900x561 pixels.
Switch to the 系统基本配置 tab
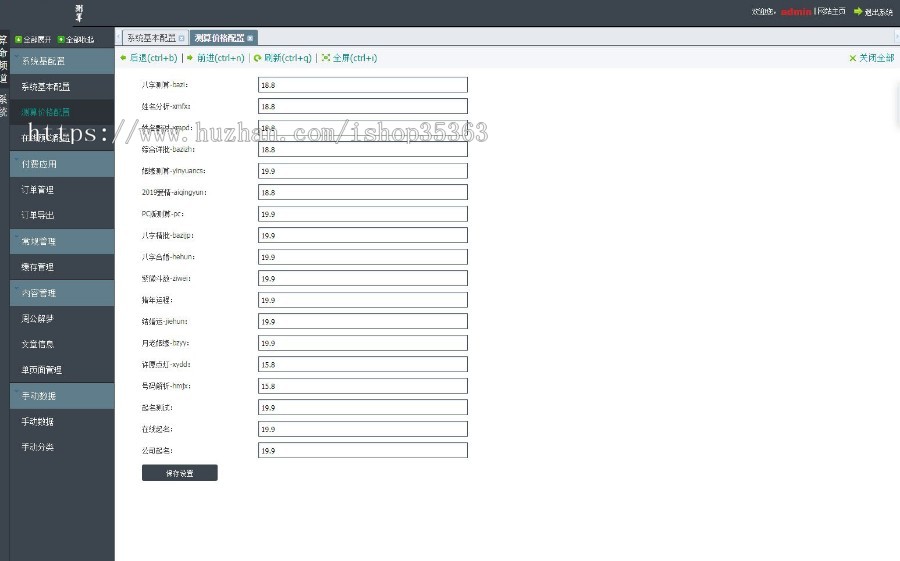click(150, 38)
